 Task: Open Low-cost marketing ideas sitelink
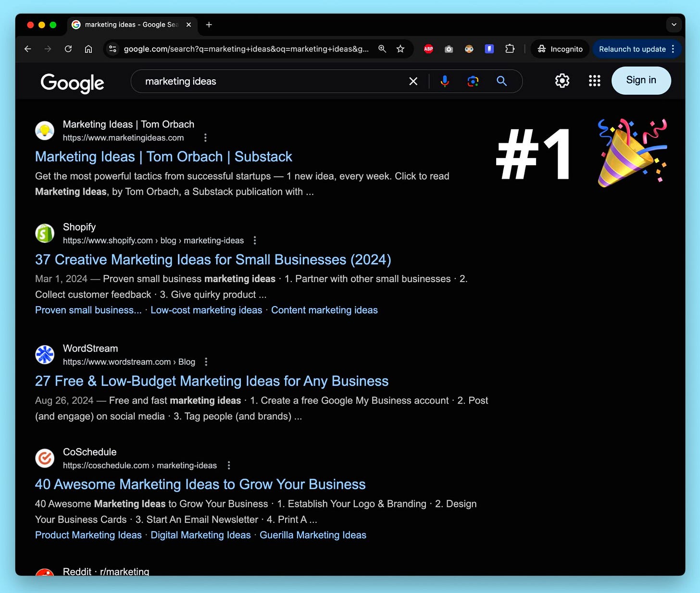pos(206,310)
